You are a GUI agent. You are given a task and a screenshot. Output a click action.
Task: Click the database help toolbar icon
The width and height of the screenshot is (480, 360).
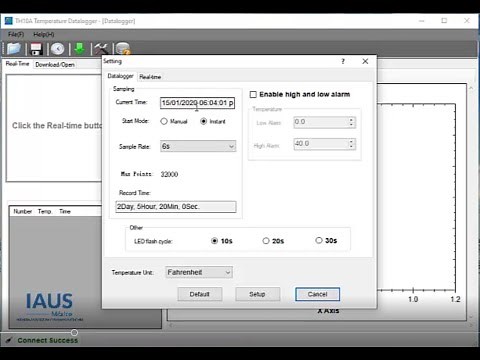pos(123,49)
